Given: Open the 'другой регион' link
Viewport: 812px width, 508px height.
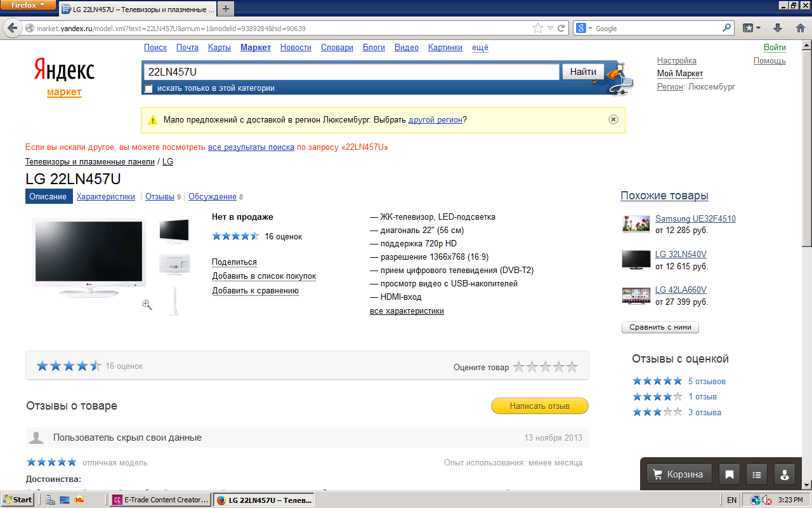Looking at the screenshot, I should click(x=435, y=119).
